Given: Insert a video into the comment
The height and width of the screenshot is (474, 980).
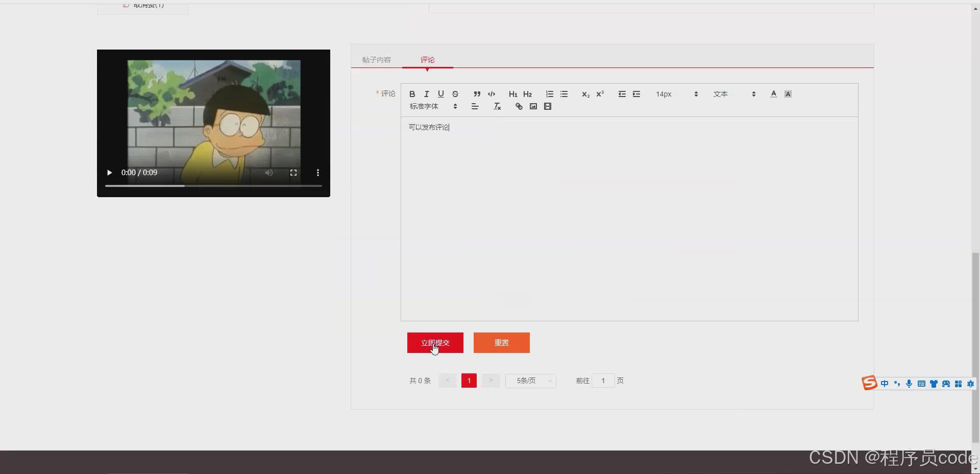Looking at the screenshot, I should (548, 106).
